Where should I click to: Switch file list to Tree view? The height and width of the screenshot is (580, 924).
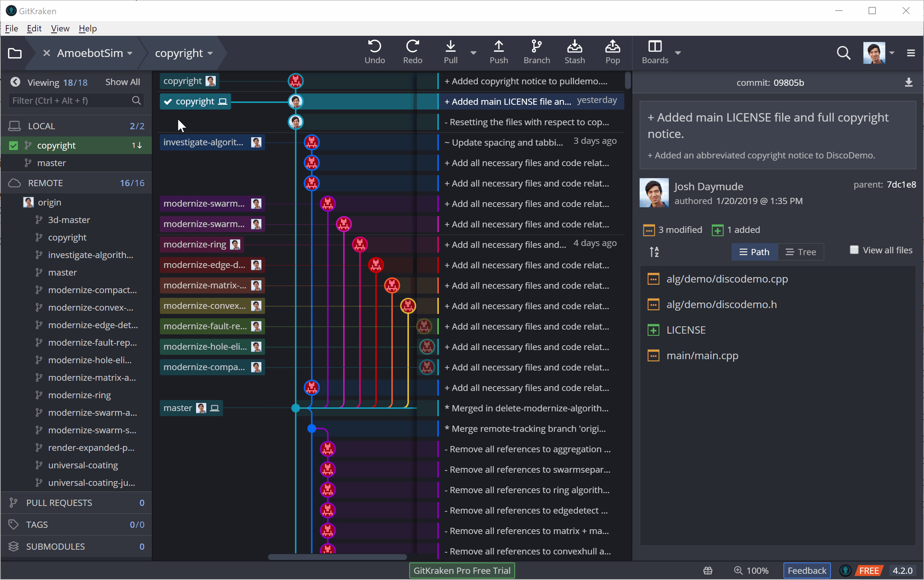pos(801,252)
